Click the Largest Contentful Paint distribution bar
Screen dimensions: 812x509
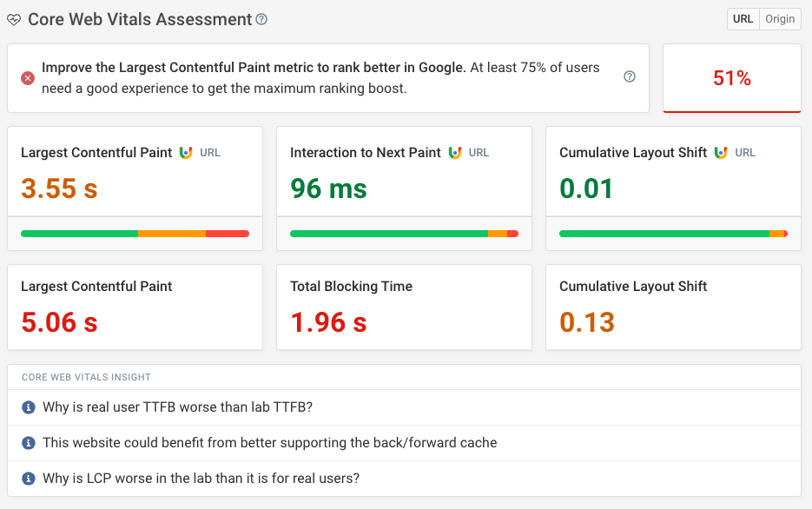(x=135, y=234)
